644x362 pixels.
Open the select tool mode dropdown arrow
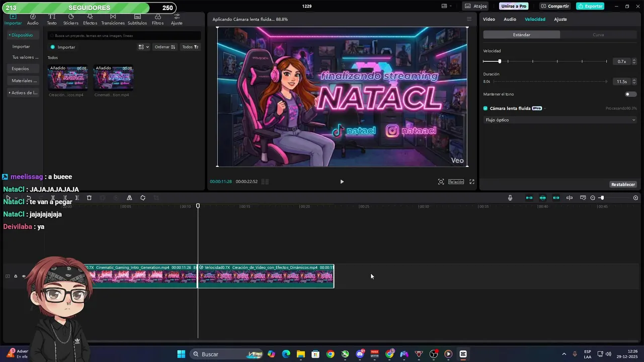(x=15, y=198)
